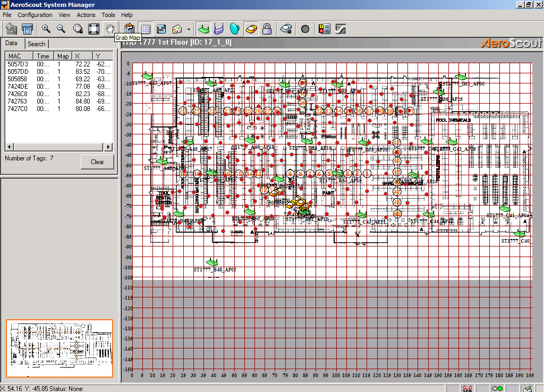Select the zoom-to-region magnifier tool
544x392 pixels.
78,29
